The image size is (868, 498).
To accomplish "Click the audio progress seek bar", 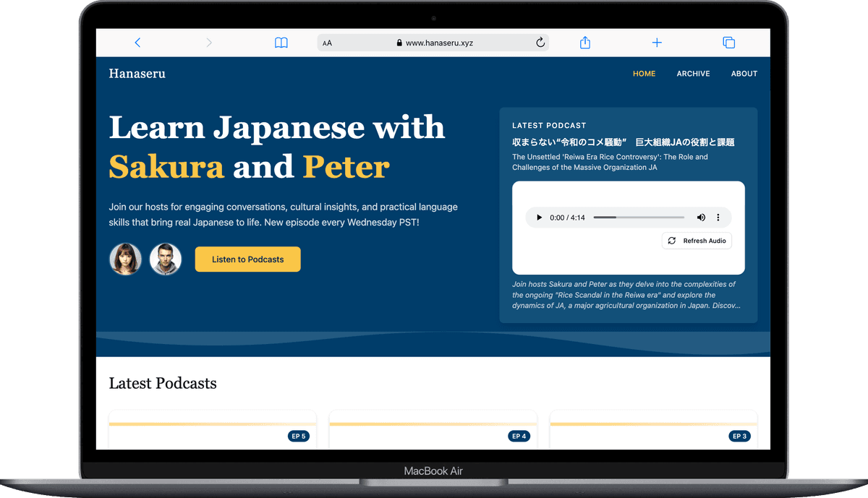I will pyautogui.click(x=638, y=218).
